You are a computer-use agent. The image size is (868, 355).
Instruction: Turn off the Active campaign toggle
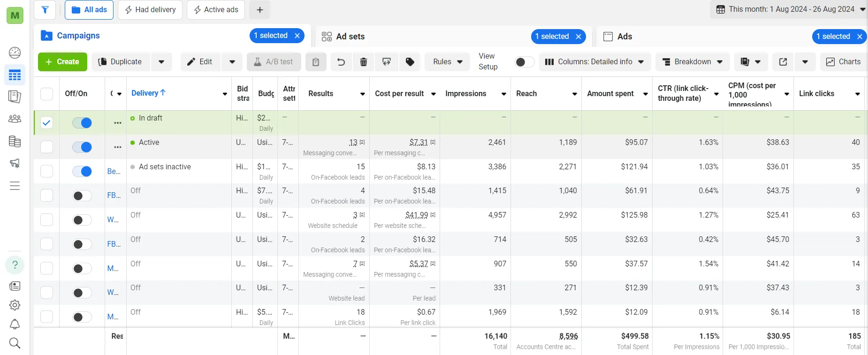pyautogui.click(x=82, y=147)
